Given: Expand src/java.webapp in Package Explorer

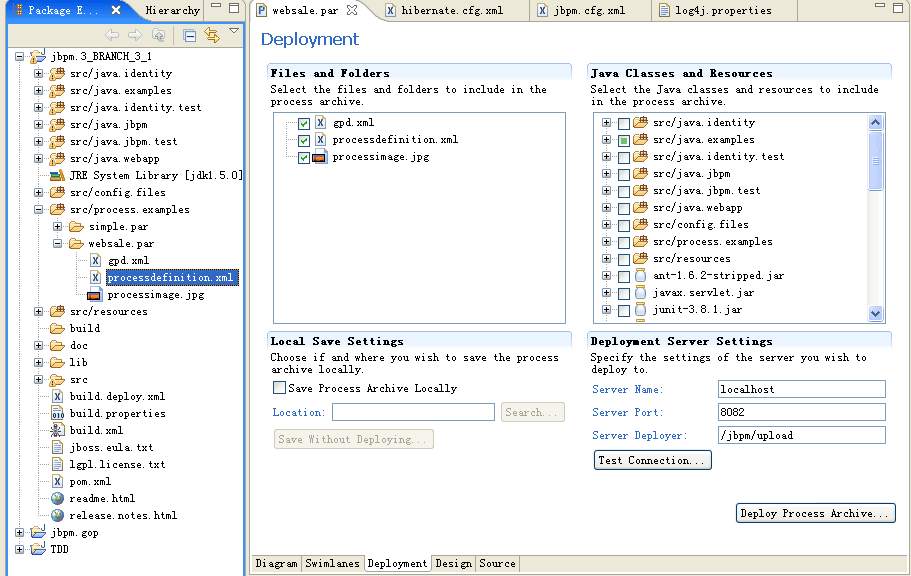Looking at the screenshot, I should coord(38,158).
